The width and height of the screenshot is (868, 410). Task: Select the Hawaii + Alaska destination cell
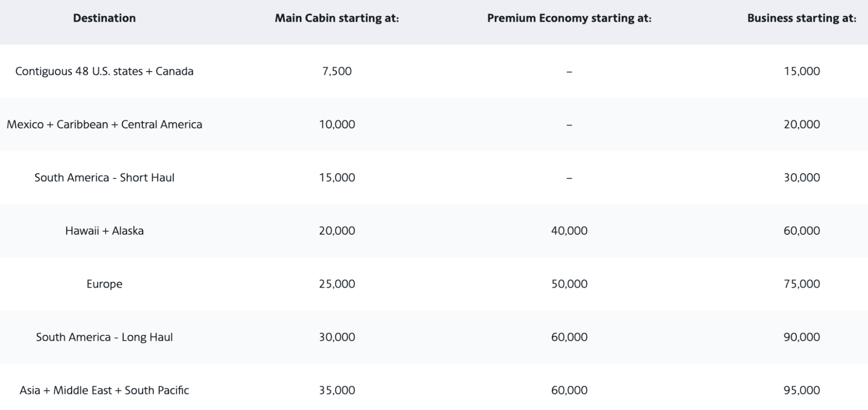(104, 231)
